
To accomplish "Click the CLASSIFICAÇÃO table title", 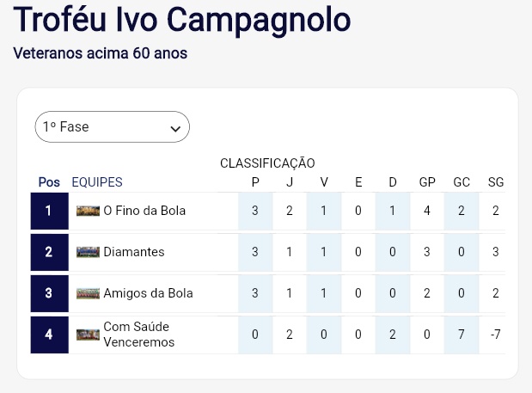I will [x=267, y=163].
